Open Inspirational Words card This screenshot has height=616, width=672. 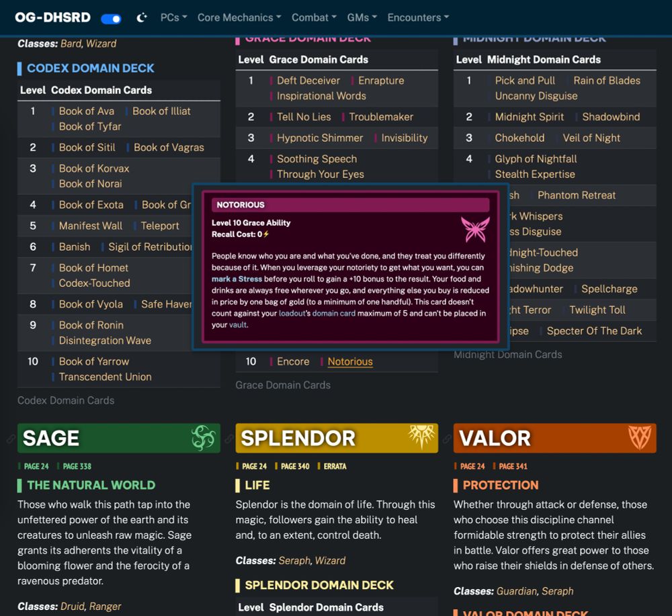coord(321,96)
